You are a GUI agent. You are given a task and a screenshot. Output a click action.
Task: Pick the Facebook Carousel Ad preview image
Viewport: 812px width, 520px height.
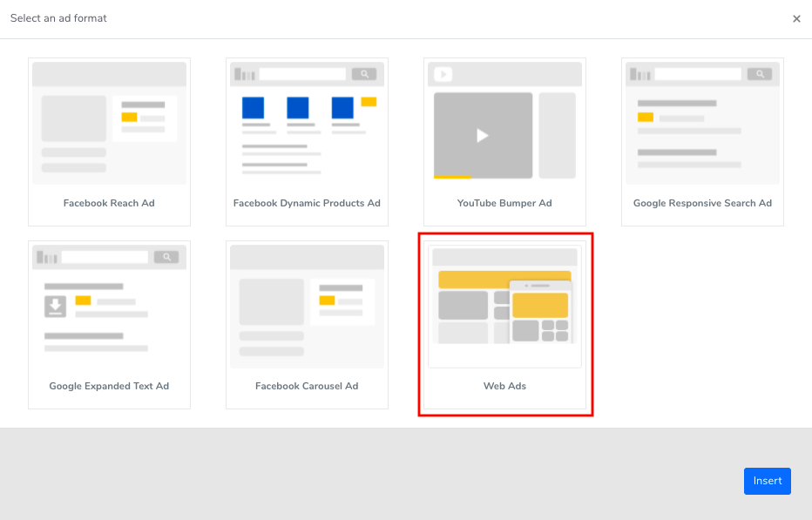click(x=307, y=306)
